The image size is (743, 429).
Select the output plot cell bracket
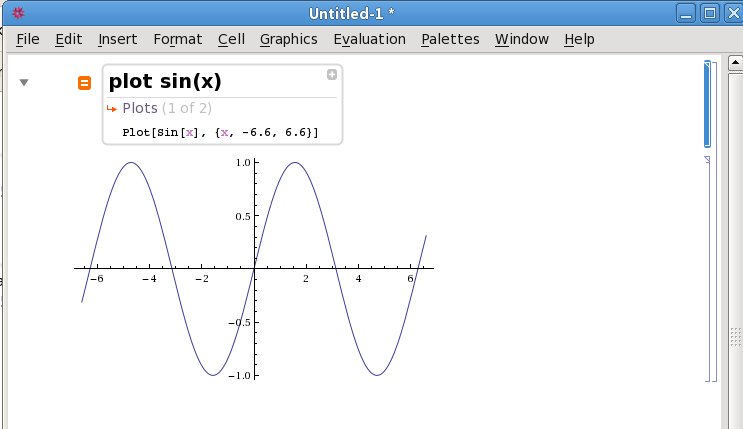708,269
